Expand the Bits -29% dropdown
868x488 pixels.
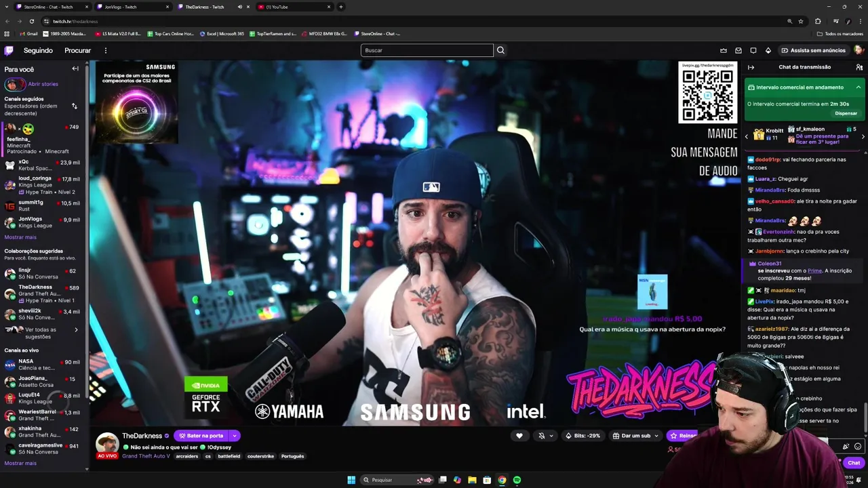(x=583, y=436)
